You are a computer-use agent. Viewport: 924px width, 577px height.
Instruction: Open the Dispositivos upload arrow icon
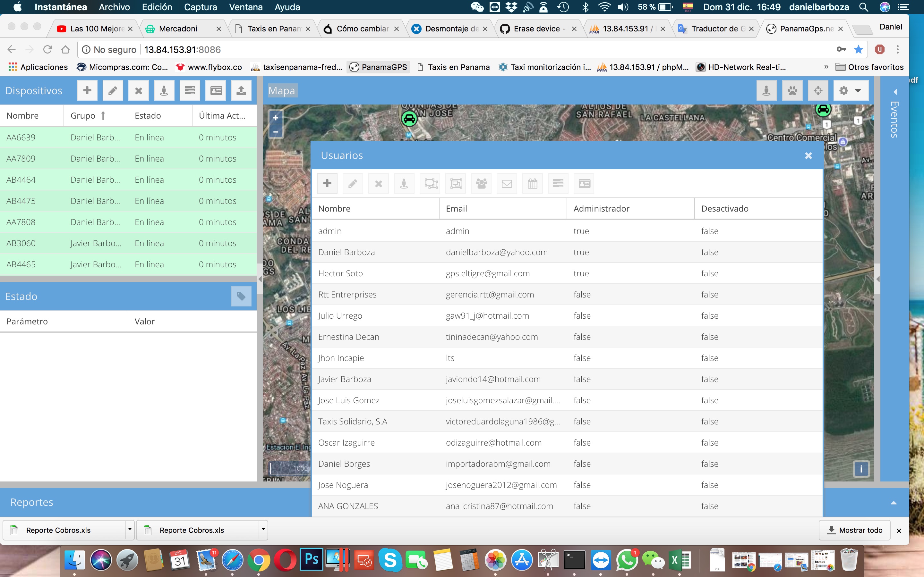click(241, 90)
